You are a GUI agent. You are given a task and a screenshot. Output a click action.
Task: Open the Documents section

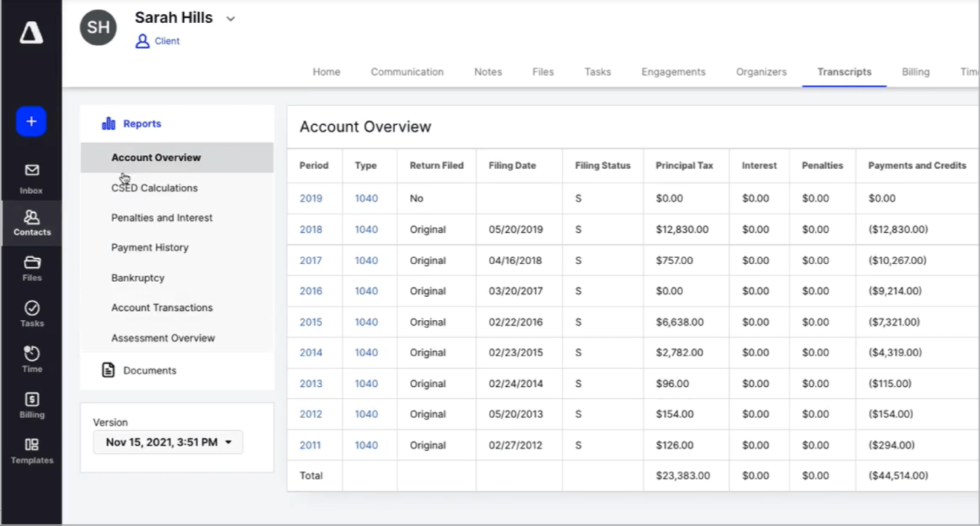150,371
